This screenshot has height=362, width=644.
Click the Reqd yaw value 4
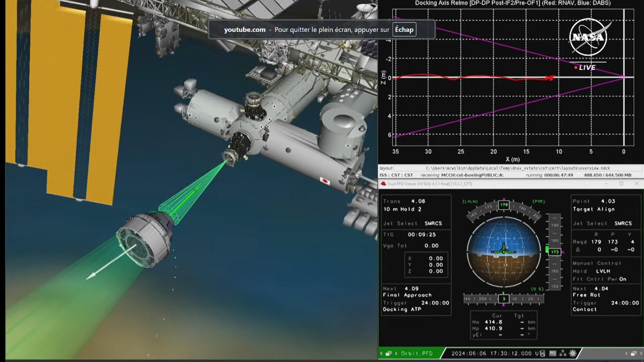tap(633, 242)
